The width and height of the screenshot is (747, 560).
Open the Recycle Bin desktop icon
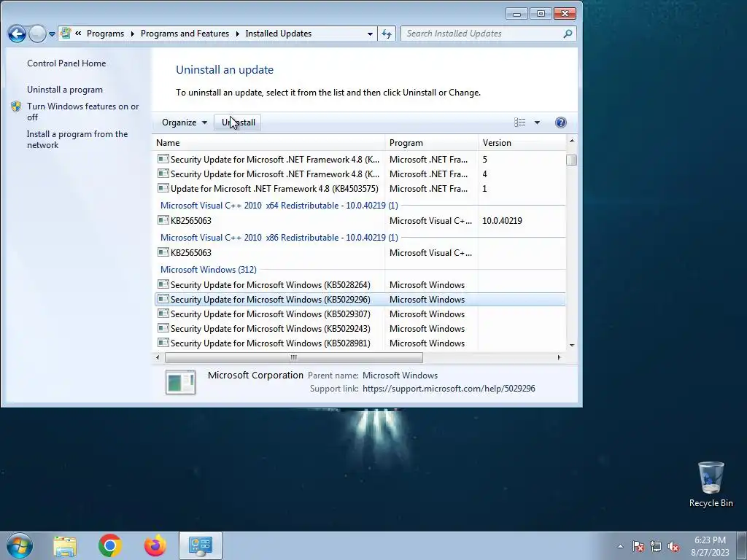(711, 485)
